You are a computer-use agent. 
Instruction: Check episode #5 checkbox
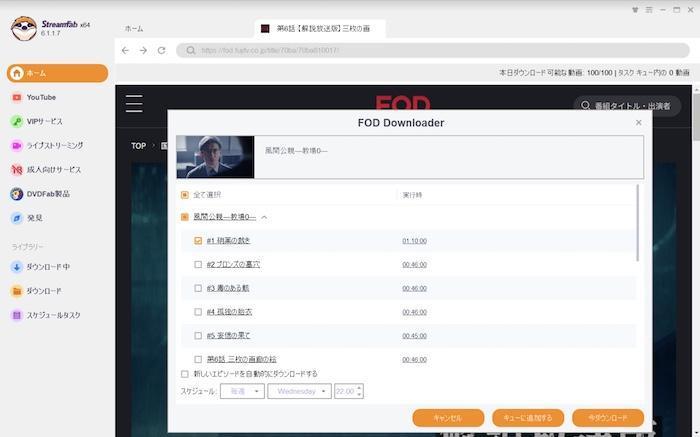point(198,335)
